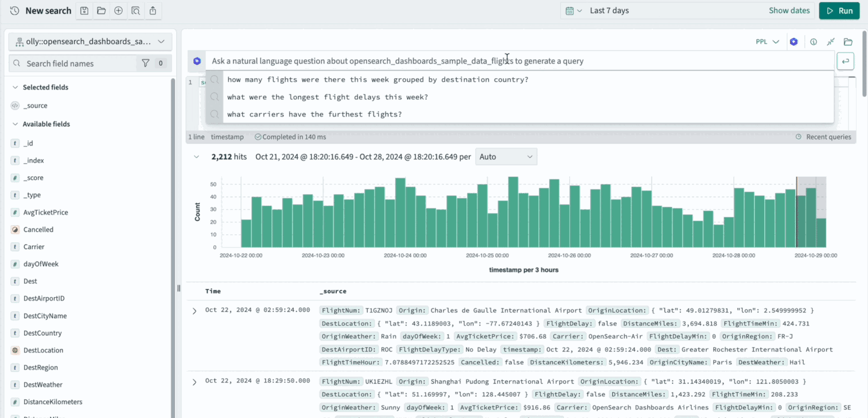Click the plus-circle new search icon

pyautogui.click(x=119, y=11)
